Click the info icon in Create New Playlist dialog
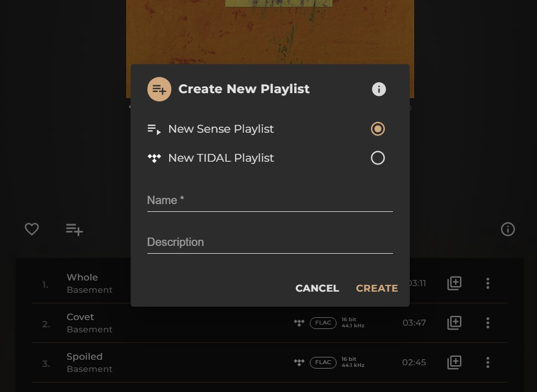Screen dimensions: 537x392 [x=378, y=89]
